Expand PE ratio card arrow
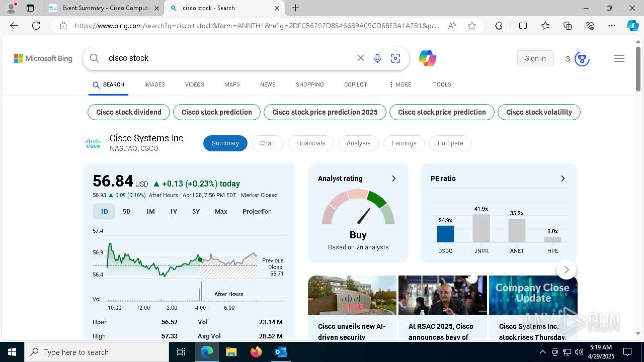Screen dimensions: 644x362 pyautogui.click(x=562, y=178)
